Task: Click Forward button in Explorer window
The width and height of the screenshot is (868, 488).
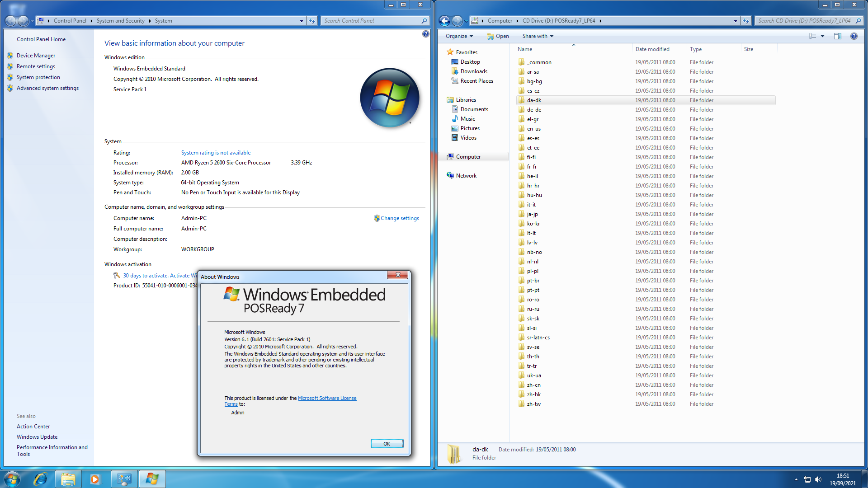Action: click(457, 21)
